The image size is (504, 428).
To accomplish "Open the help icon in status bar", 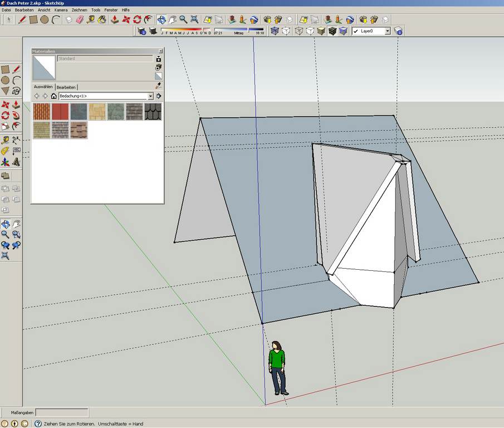I will pyautogui.click(x=38, y=424).
